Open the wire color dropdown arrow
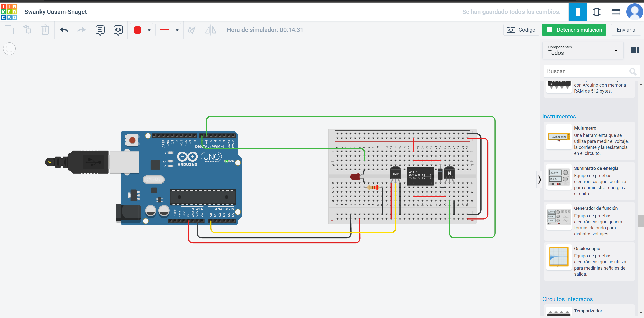Screen dimensions: 644x318 click(x=149, y=30)
